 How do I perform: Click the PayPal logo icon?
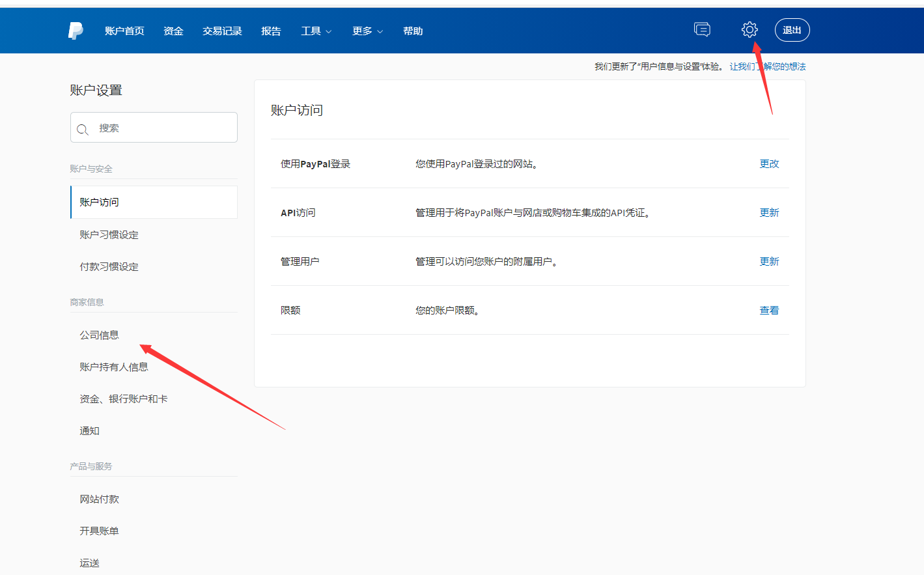(x=76, y=31)
